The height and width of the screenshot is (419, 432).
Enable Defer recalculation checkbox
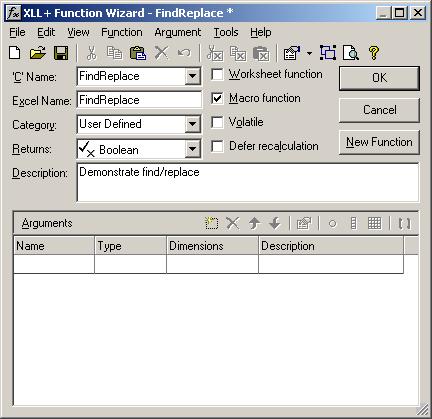coord(217,146)
